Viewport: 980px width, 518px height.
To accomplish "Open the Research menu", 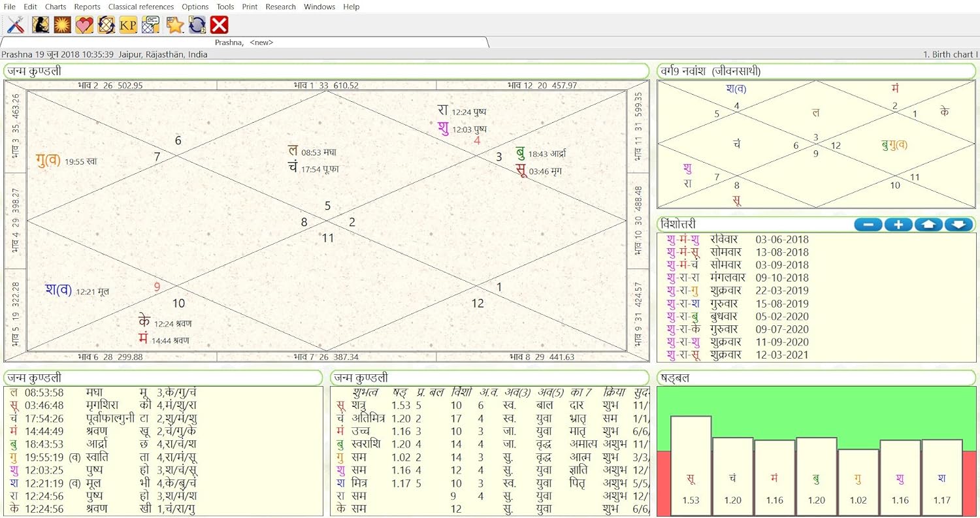I will [x=280, y=7].
